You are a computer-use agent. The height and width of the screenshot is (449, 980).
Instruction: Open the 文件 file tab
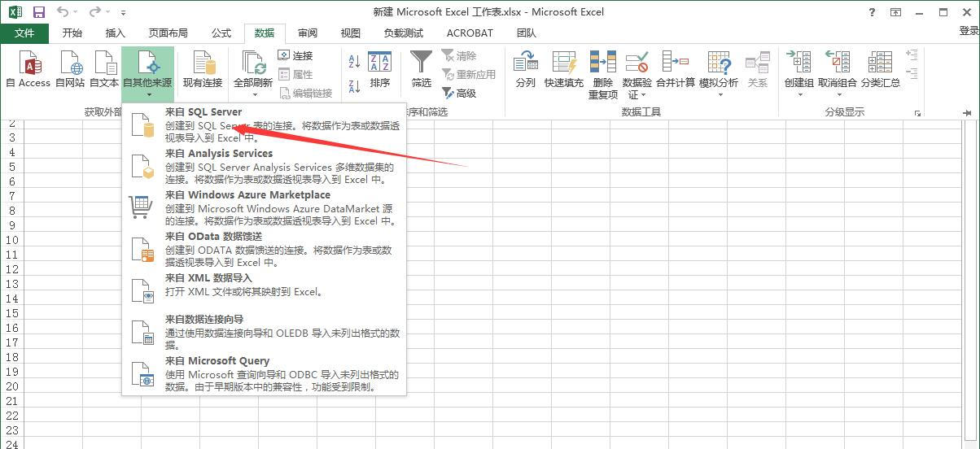click(x=24, y=33)
